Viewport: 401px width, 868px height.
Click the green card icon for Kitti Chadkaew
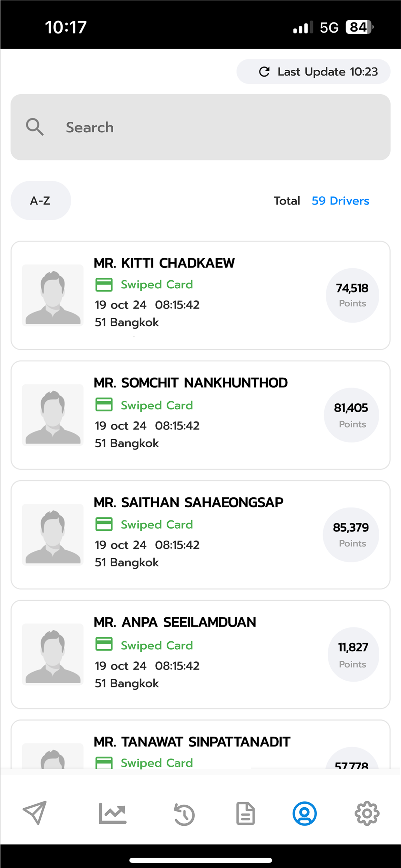tap(104, 285)
